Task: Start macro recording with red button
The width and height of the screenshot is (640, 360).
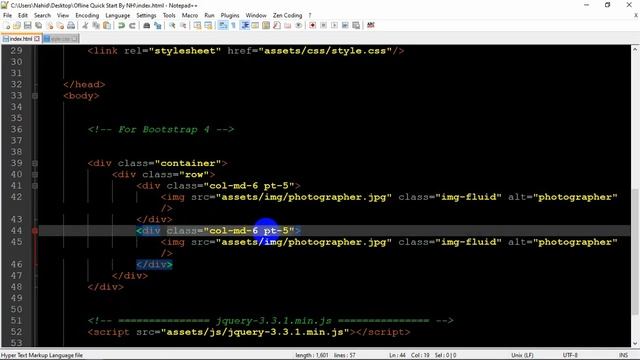Action: (313, 25)
